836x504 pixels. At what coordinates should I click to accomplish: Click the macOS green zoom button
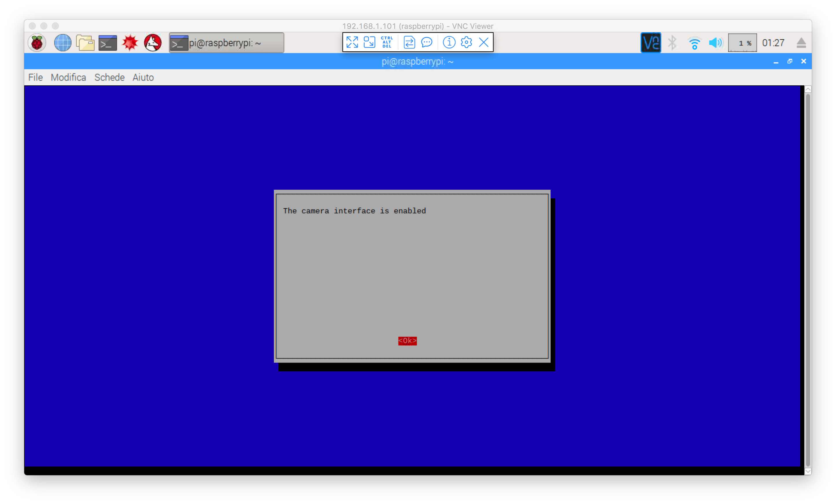tap(55, 26)
